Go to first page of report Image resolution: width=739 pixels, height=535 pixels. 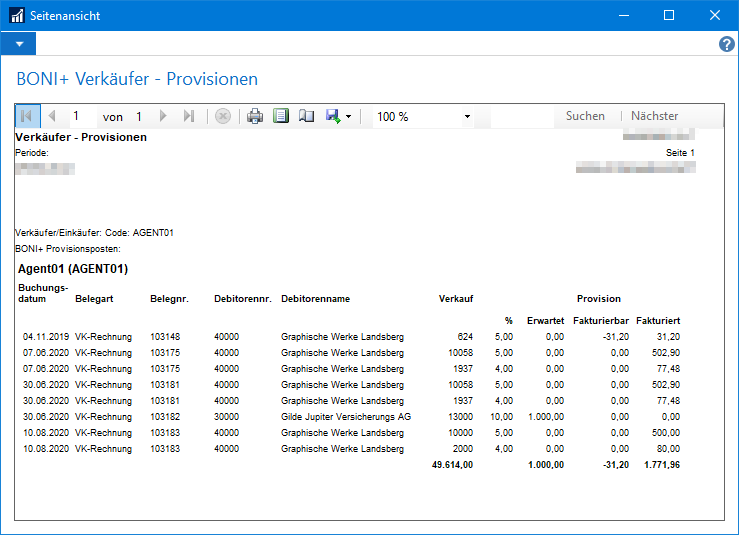(28, 116)
